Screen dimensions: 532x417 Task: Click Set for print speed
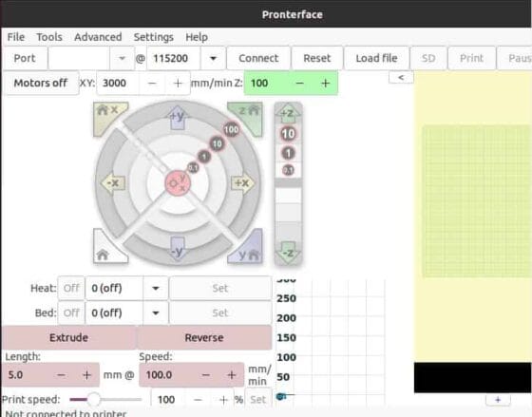257,400
